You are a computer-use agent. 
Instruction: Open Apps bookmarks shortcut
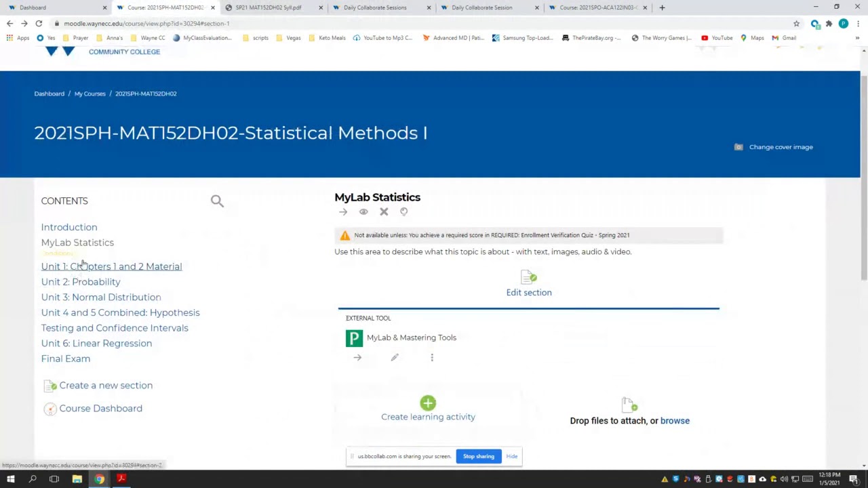18,38
